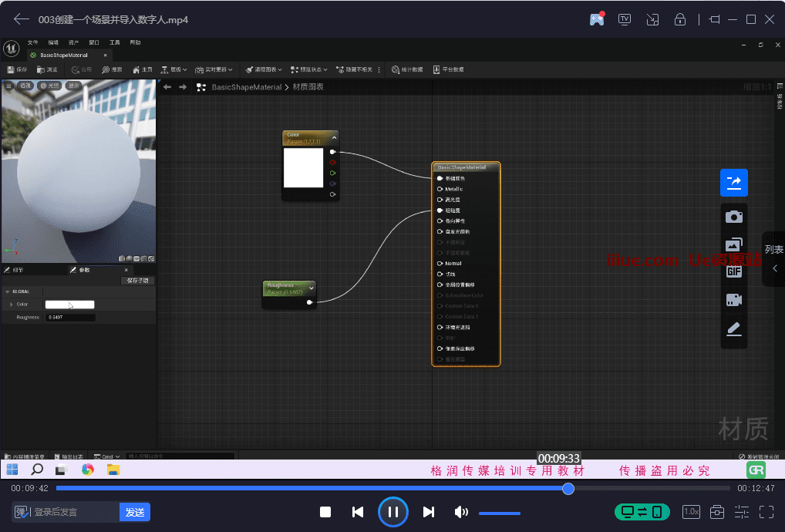Expand the 列表 playlist side panel
Viewport: 785px width, 532px height.
pos(774,260)
